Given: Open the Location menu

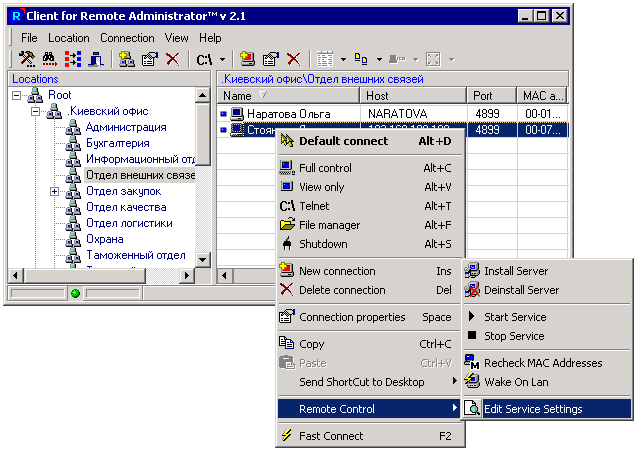Looking at the screenshot, I should point(69,38).
